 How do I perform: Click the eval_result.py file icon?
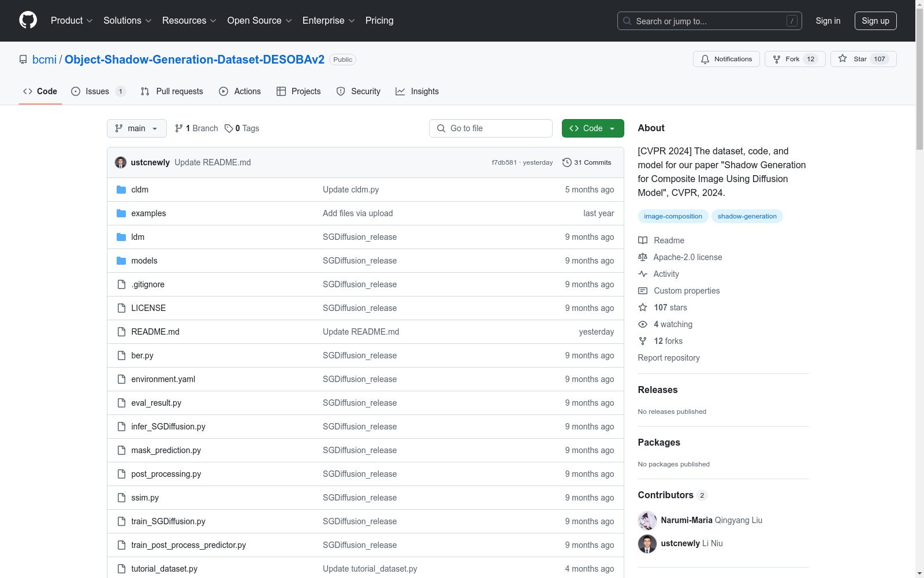[x=121, y=403]
